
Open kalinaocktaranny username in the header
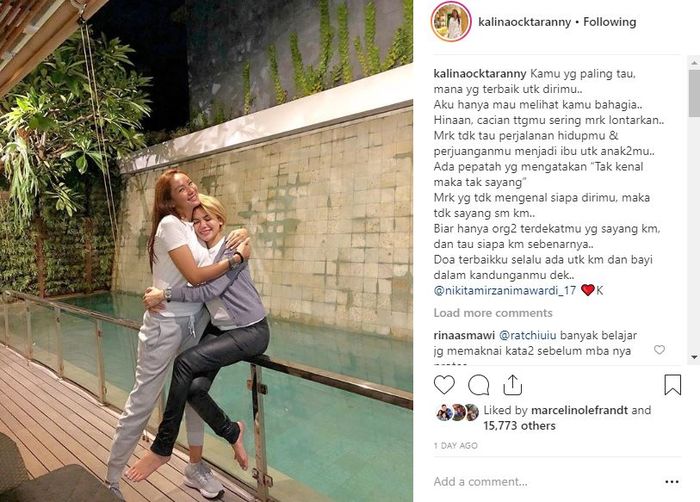525,22
